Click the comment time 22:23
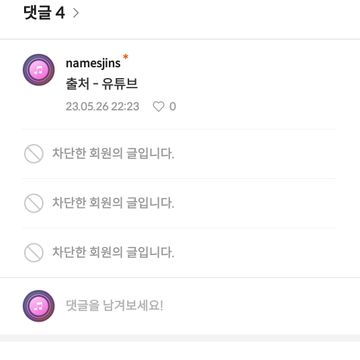The height and width of the screenshot is (360, 360). tap(125, 107)
